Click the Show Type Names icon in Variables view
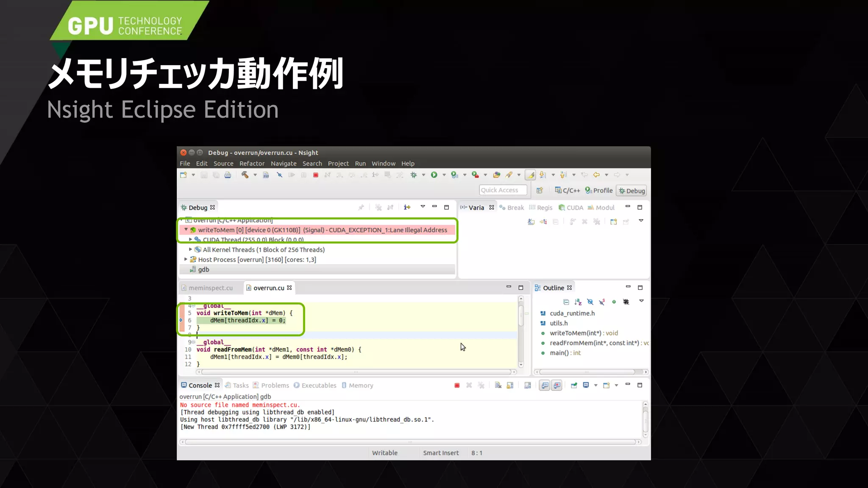The width and height of the screenshot is (868, 488). (531, 222)
